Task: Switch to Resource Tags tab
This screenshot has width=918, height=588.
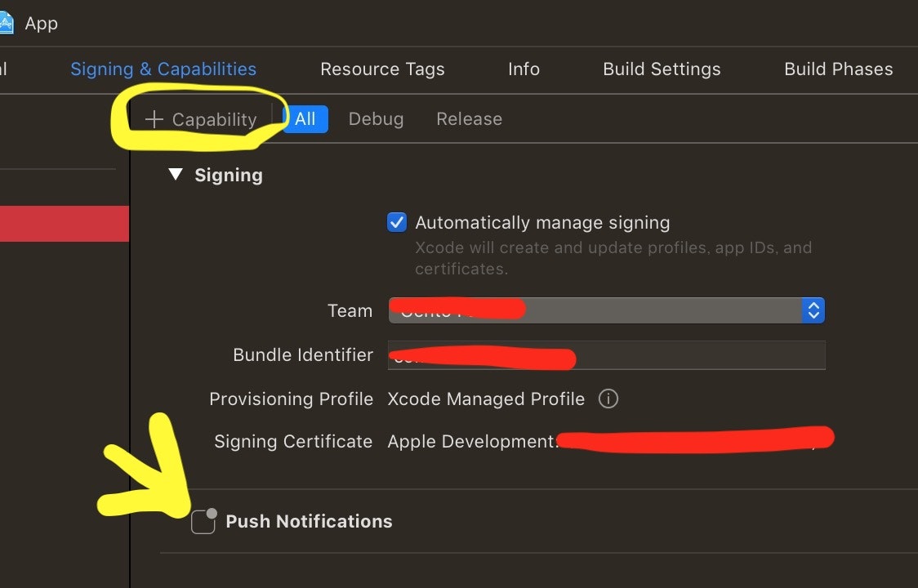Action: (382, 69)
